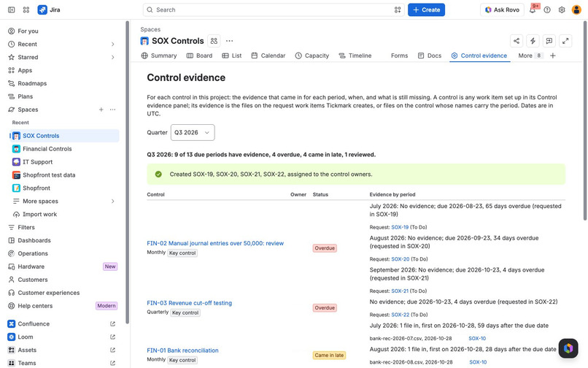The image size is (588, 368).
Task: Click the plus icon next to Spaces
Action: point(101,110)
